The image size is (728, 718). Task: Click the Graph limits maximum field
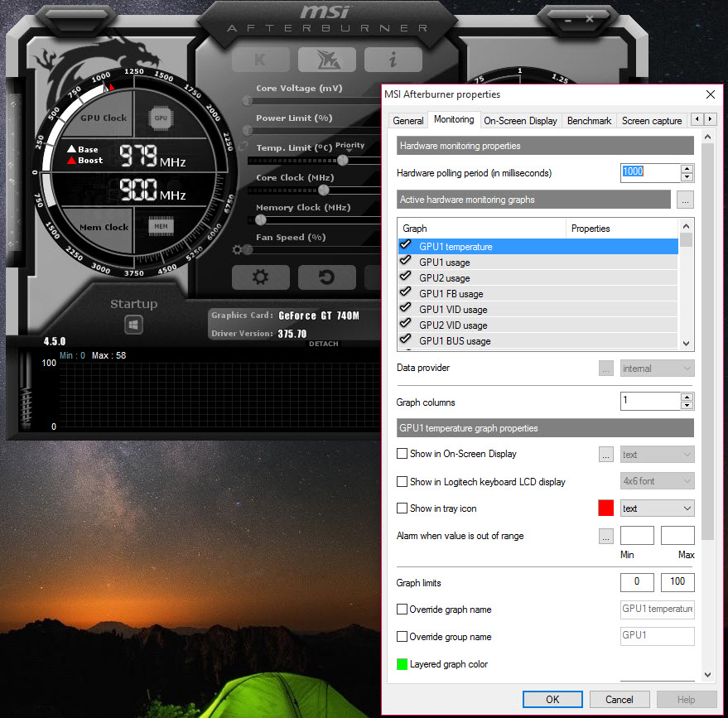pyautogui.click(x=677, y=582)
